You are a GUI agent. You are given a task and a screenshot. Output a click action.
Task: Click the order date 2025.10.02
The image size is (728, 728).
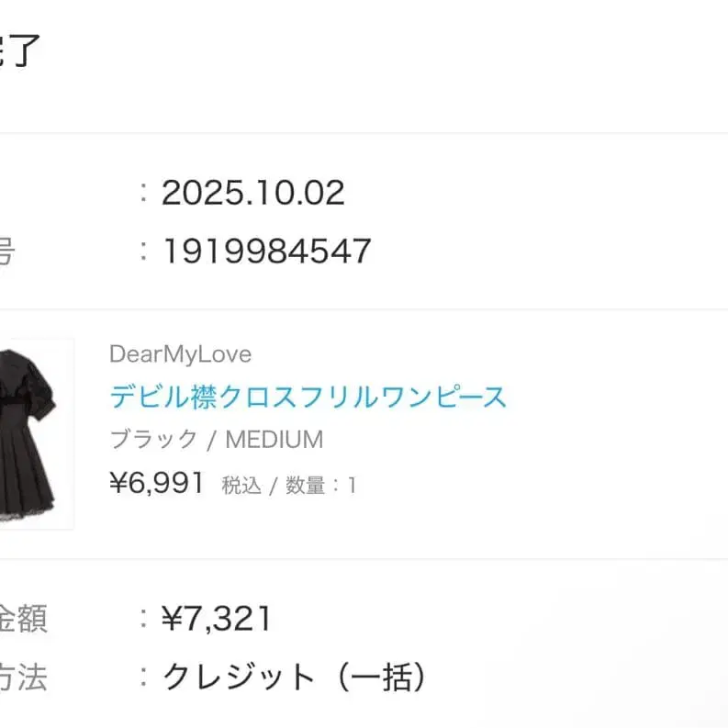[252, 193]
